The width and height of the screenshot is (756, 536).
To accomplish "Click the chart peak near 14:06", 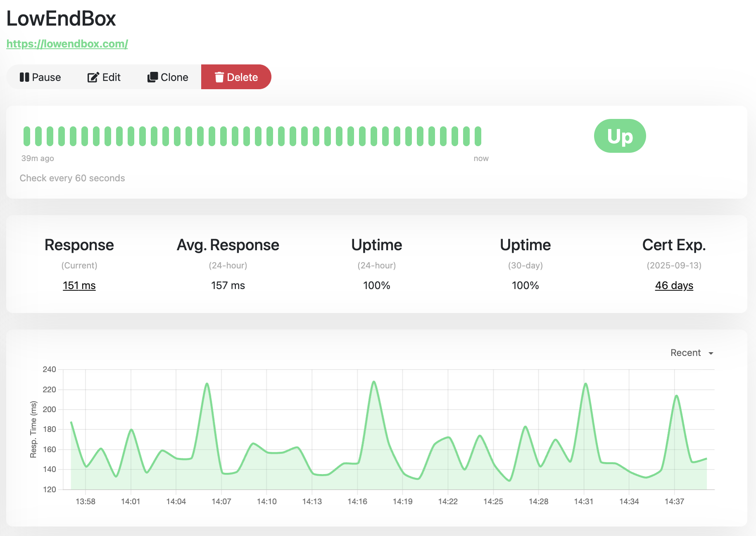I will (207, 384).
